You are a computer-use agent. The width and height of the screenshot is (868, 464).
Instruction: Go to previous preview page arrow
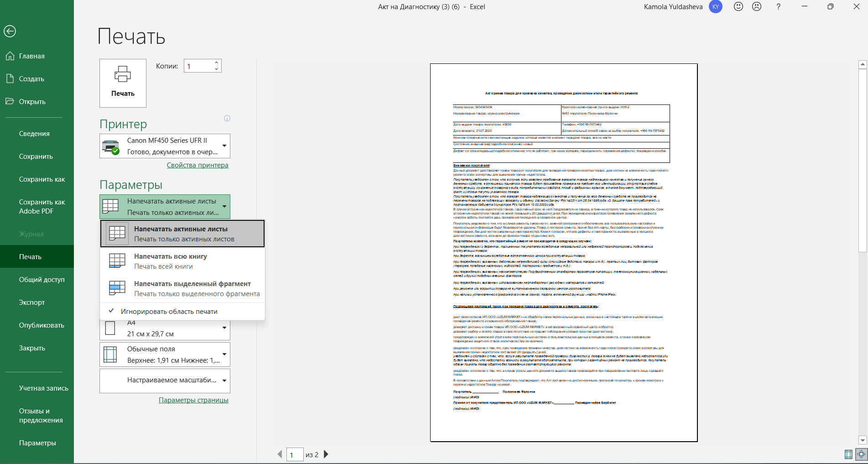280,454
